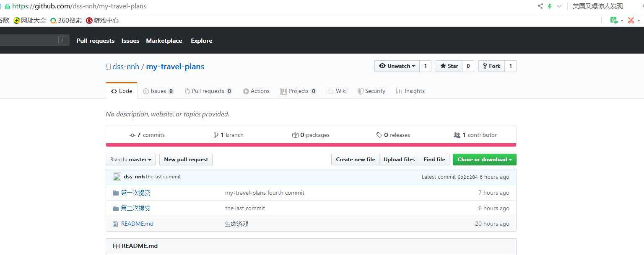
Task: Open Explore in GitHub header
Action: [202, 41]
